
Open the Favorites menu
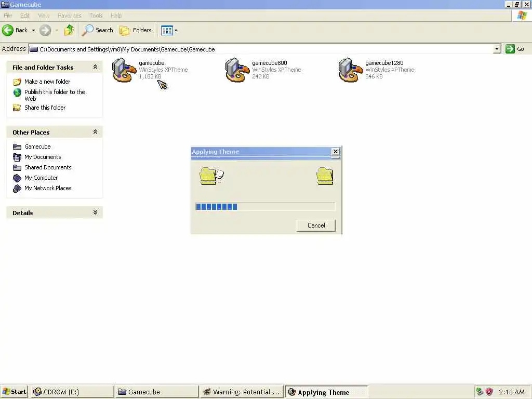coord(70,16)
